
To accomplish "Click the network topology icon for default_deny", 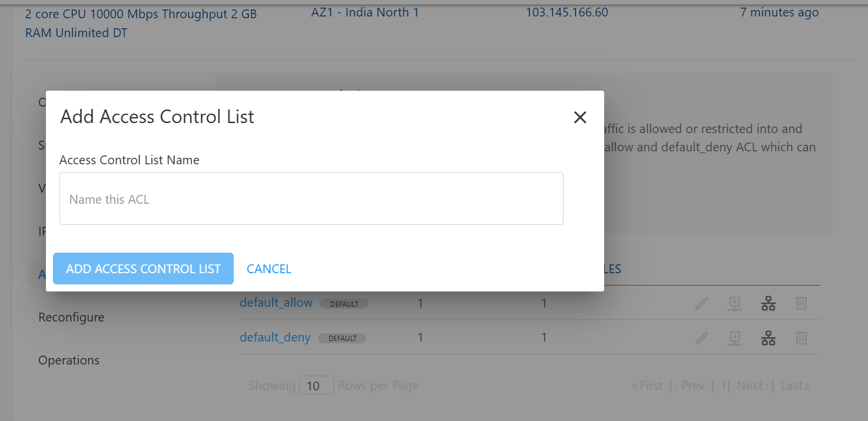I will 768,338.
